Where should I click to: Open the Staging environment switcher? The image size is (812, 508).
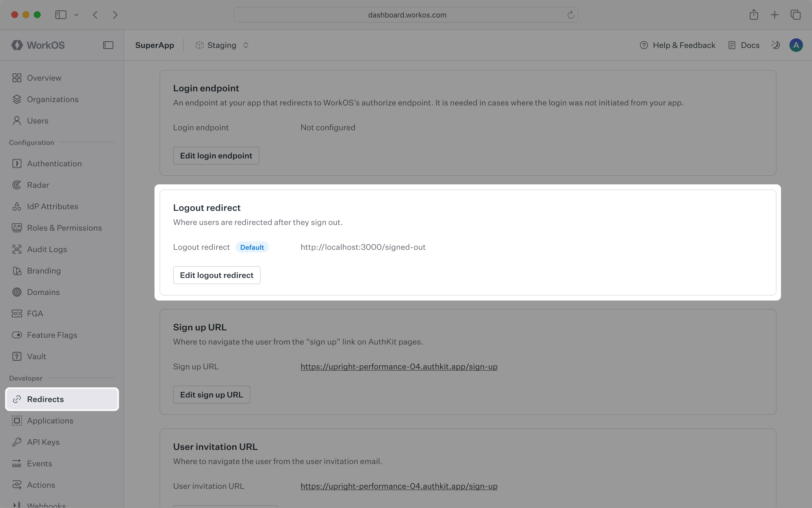click(222, 45)
